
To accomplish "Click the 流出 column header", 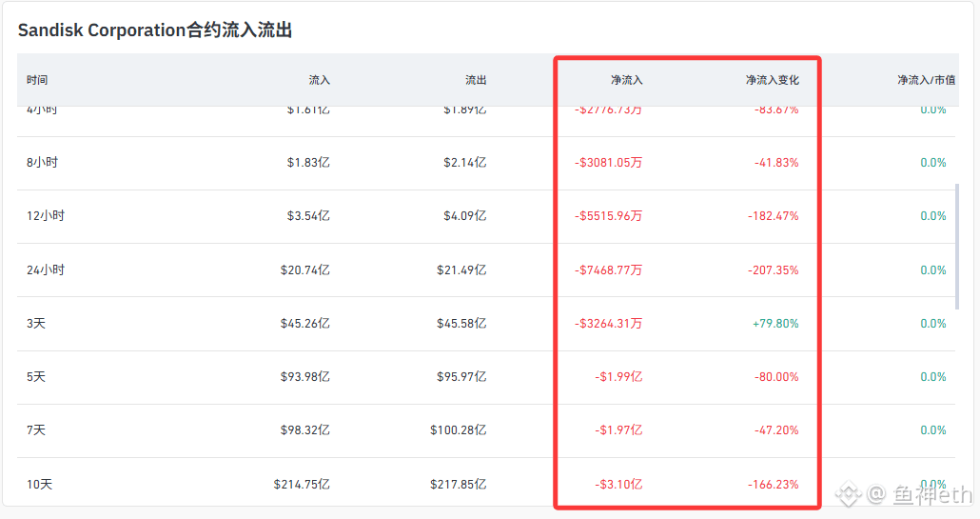I will [x=476, y=80].
